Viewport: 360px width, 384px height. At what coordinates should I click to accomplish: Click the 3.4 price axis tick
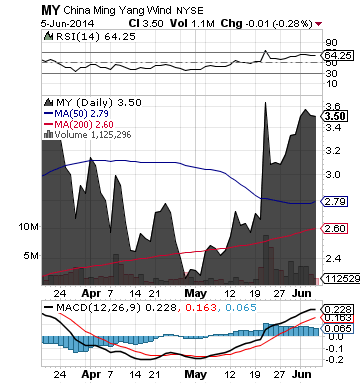[333, 127]
